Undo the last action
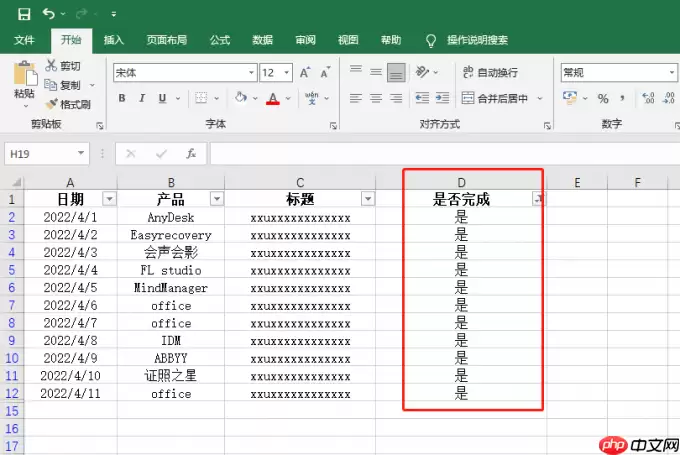The image size is (680, 455). (49, 14)
